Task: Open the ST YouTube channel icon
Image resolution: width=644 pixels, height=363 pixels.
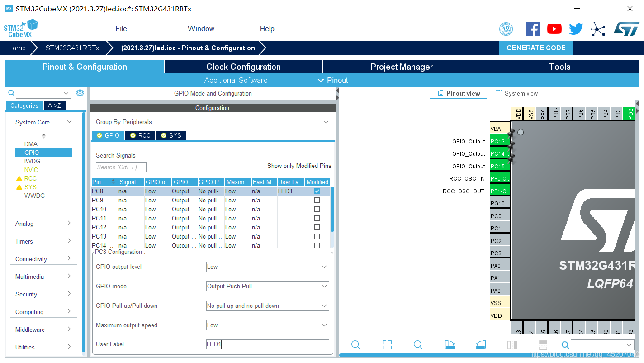Action: (554, 29)
